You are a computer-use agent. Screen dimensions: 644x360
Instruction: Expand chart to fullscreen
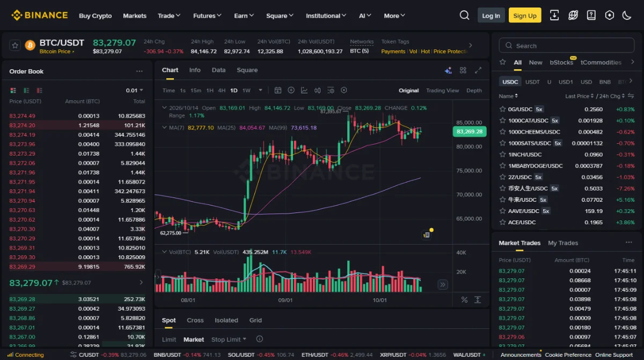[x=478, y=70]
